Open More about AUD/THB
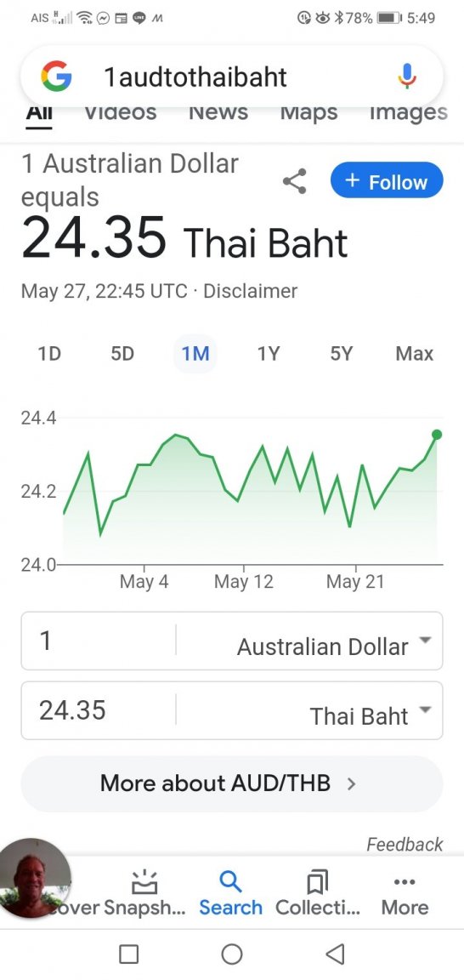 click(232, 783)
